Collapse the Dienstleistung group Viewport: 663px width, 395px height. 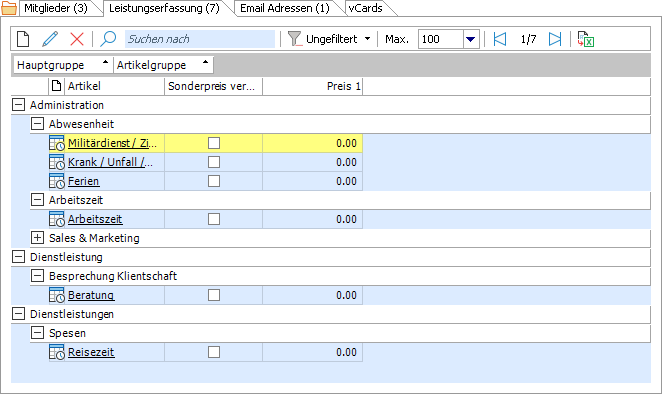point(19,257)
